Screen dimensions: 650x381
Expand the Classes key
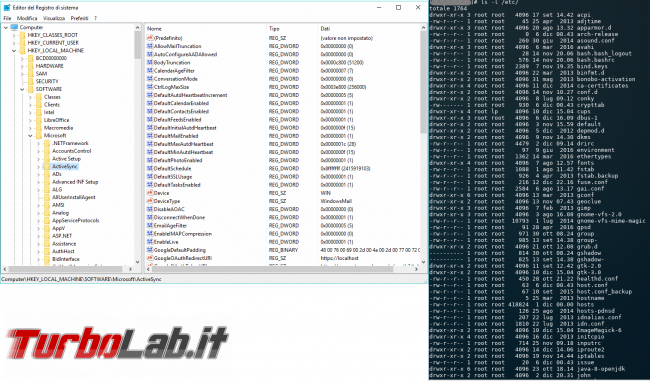[30, 97]
